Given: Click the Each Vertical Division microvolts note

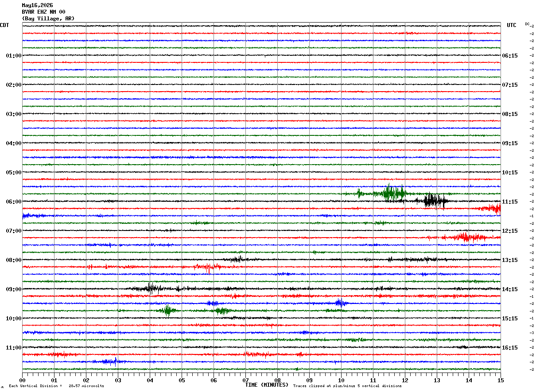Looking at the screenshot, I should click(56, 386).
